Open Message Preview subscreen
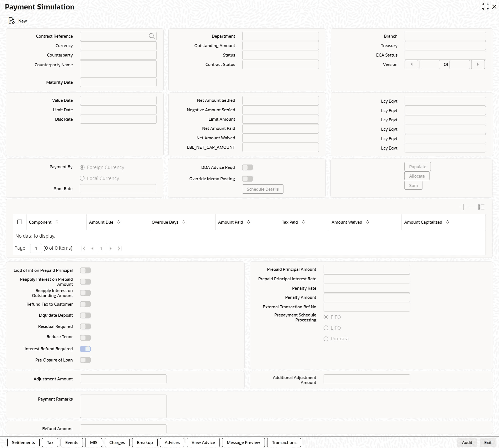Image resolution: width=499 pixels, height=448 pixels. (x=243, y=442)
